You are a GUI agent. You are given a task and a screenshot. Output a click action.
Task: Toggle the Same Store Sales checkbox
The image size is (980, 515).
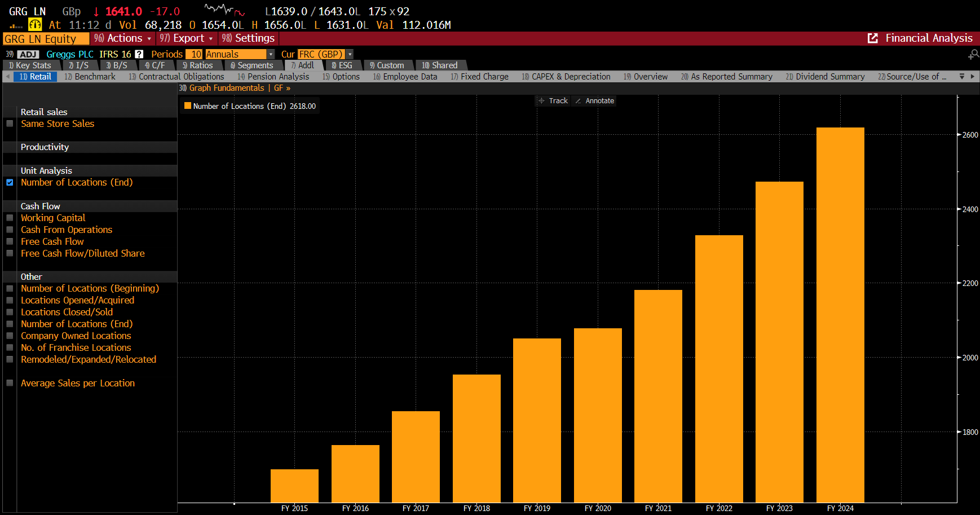[x=10, y=124]
